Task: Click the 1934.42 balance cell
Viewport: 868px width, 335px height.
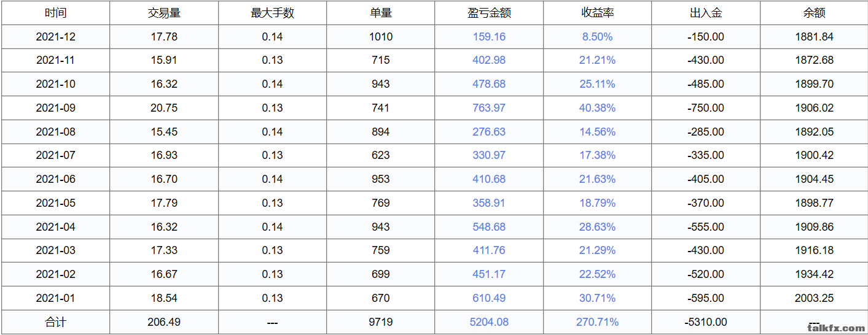Action: (815, 274)
